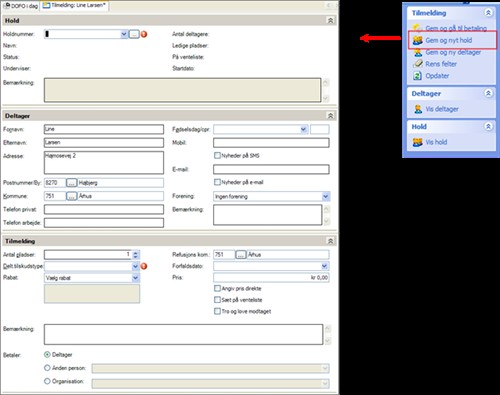Select Anden person as Betaler
Viewport: 500px width, 395px height.
(47, 368)
